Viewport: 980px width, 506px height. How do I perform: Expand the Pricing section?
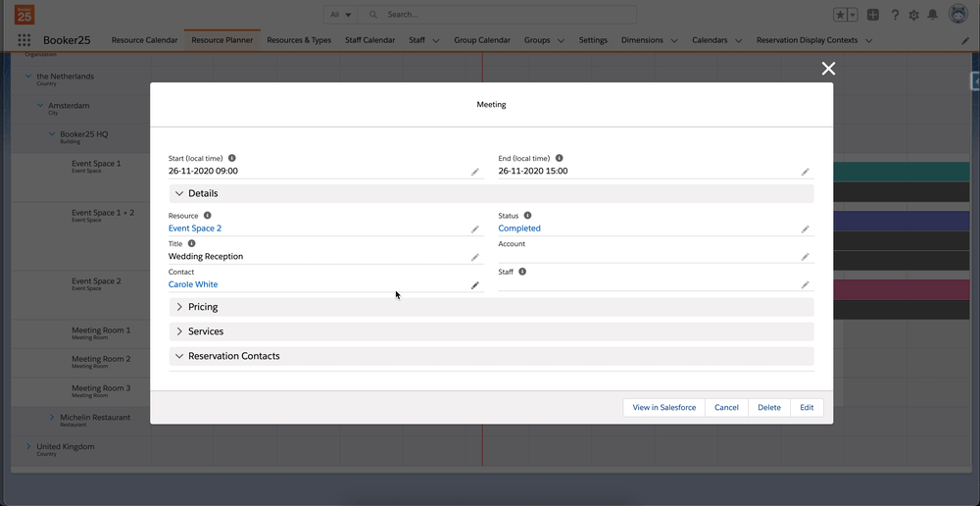click(x=180, y=307)
